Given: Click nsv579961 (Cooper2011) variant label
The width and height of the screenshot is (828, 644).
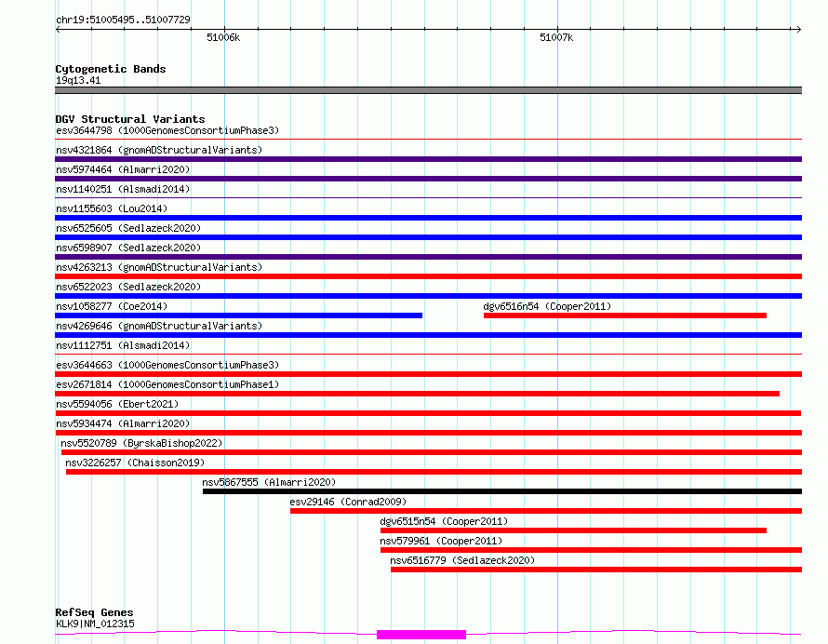Looking at the screenshot, I should (441, 541).
